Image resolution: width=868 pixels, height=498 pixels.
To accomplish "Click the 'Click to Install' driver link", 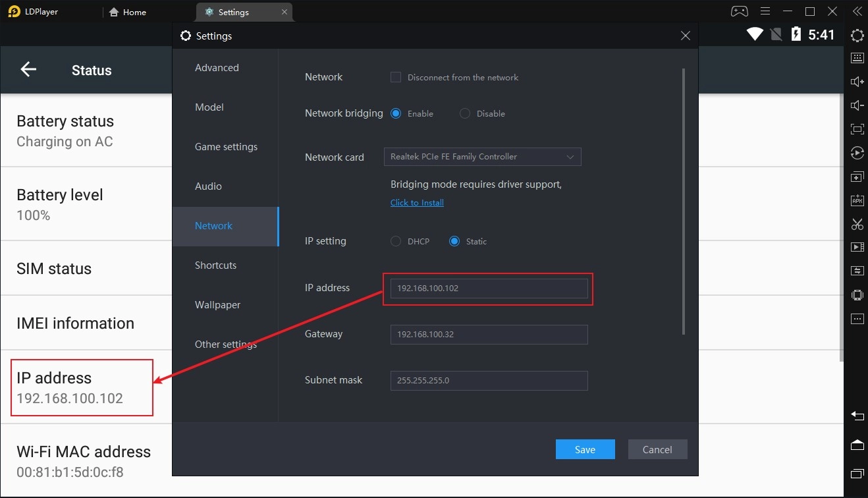I will [x=417, y=203].
